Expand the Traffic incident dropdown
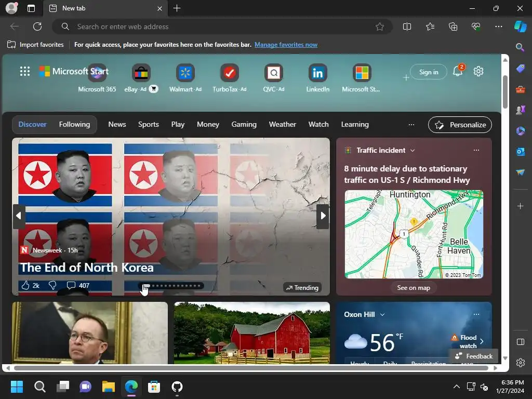 point(413,150)
